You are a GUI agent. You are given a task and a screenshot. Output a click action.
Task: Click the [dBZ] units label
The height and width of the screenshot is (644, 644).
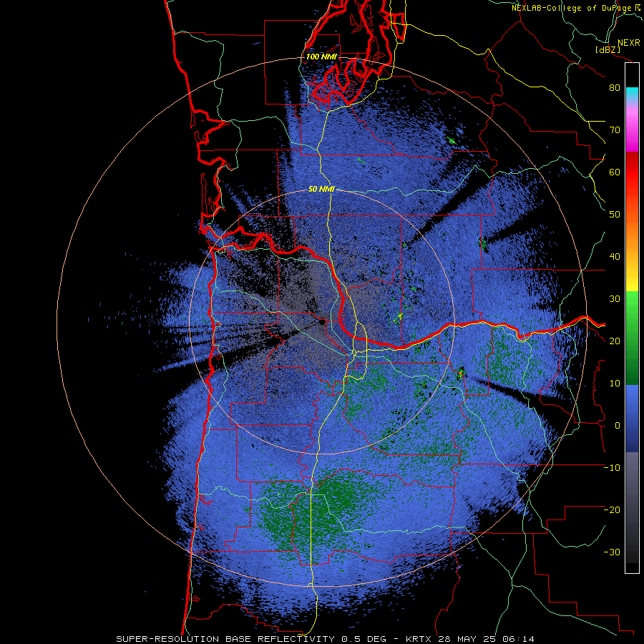click(x=608, y=49)
